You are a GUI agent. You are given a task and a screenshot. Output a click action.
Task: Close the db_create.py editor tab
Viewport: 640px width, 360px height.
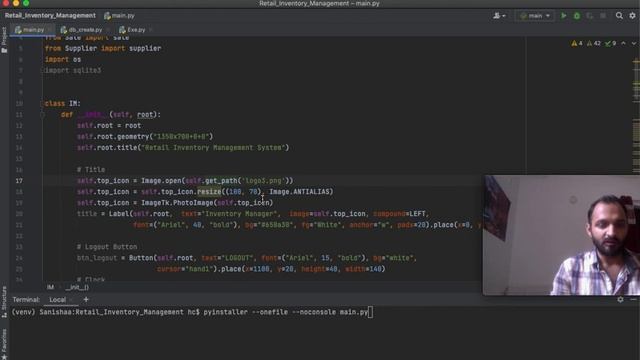click(108, 30)
